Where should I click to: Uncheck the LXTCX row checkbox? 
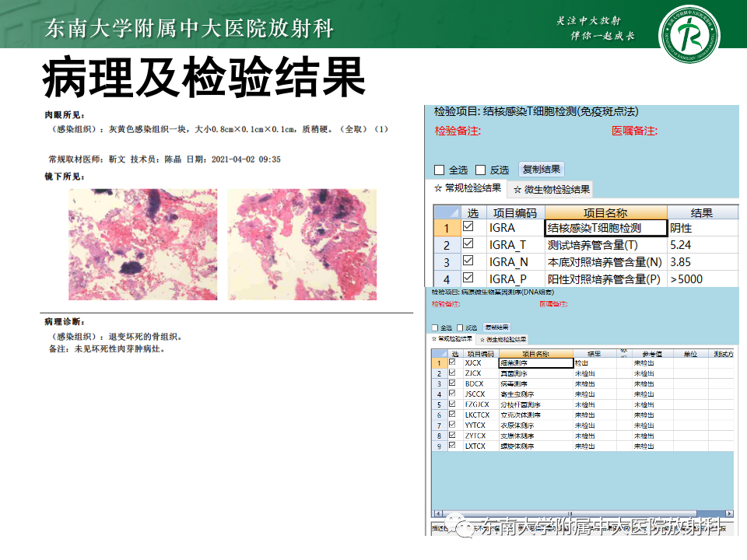click(452, 445)
